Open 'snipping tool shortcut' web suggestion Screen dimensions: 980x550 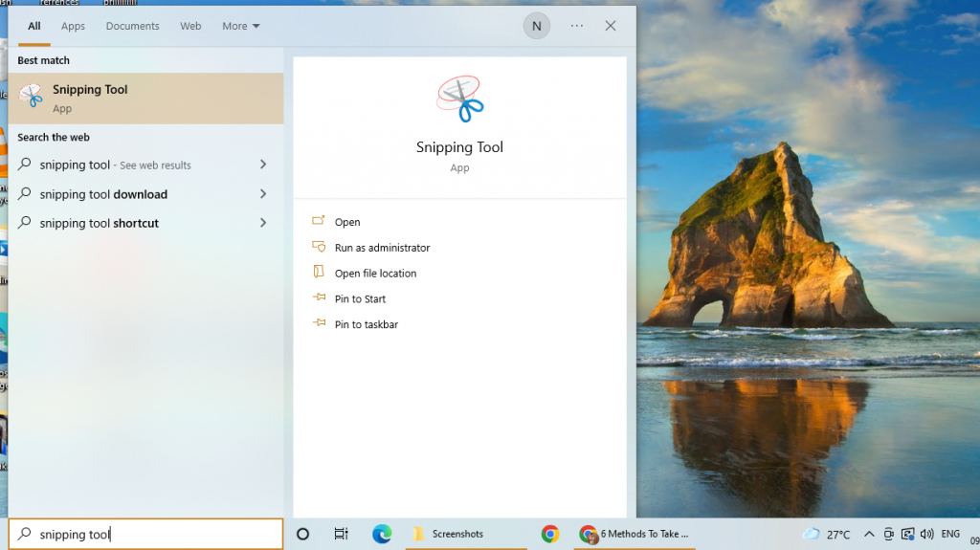[x=145, y=223]
